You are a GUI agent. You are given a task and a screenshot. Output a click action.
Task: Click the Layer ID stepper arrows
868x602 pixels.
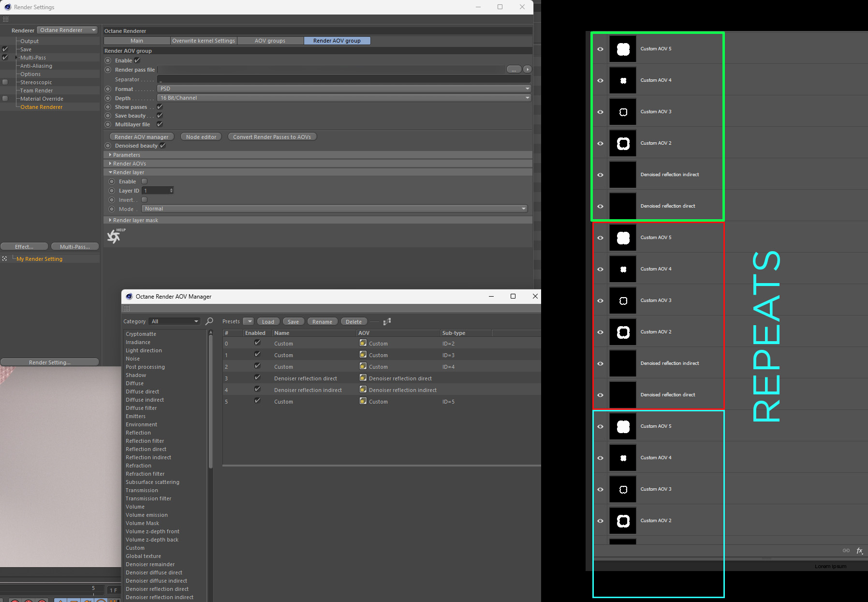pos(171,191)
